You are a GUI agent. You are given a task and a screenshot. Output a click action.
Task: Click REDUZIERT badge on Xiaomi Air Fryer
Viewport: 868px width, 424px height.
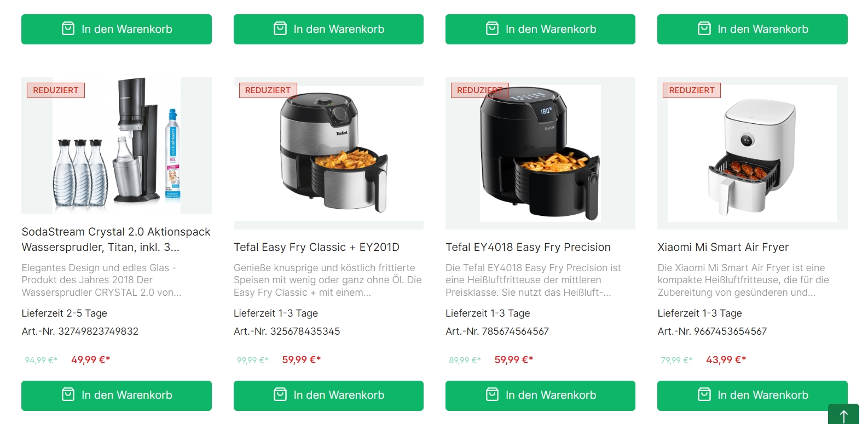click(x=692, y=90)
